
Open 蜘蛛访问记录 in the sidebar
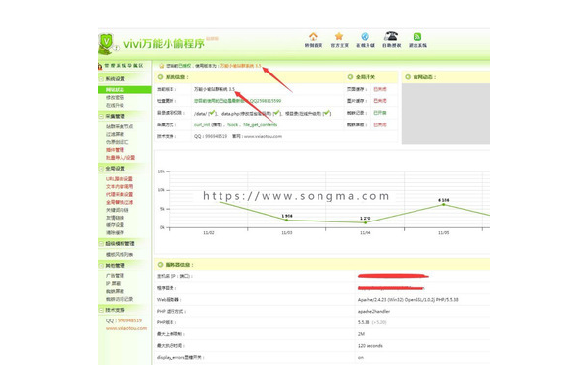point(121,296)
